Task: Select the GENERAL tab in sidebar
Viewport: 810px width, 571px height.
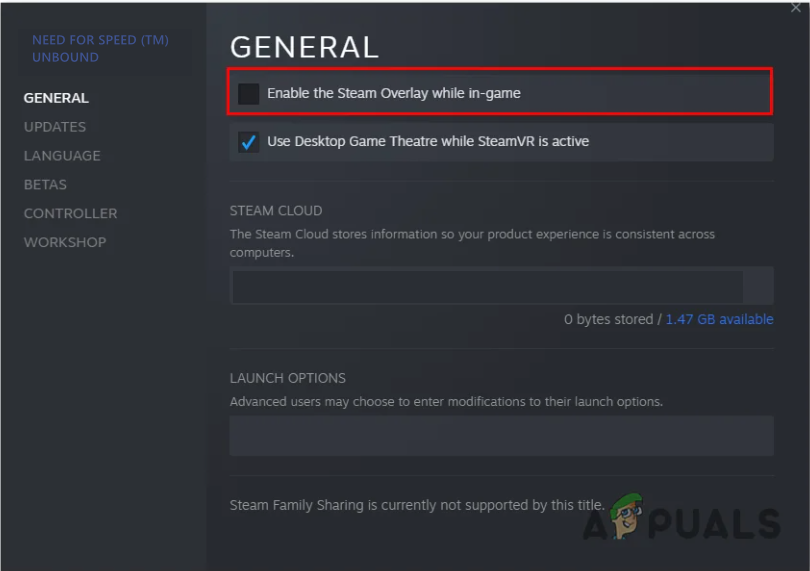Action: [56, 98]
